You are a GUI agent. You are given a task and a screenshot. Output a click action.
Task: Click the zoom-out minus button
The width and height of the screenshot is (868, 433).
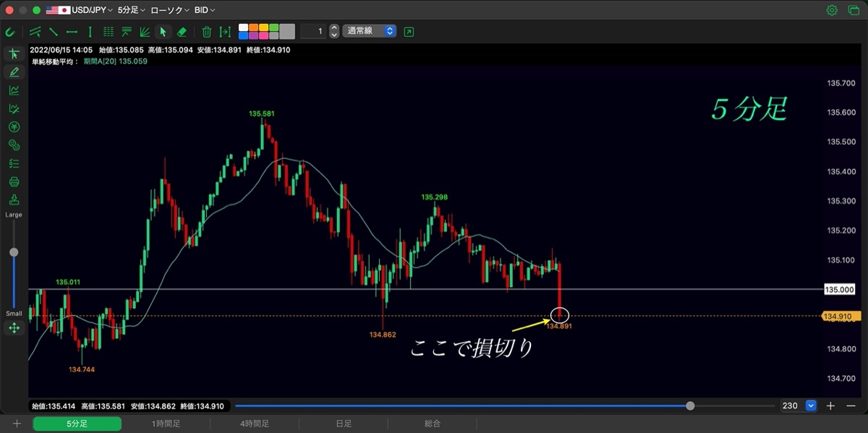[x=853, y=406]
